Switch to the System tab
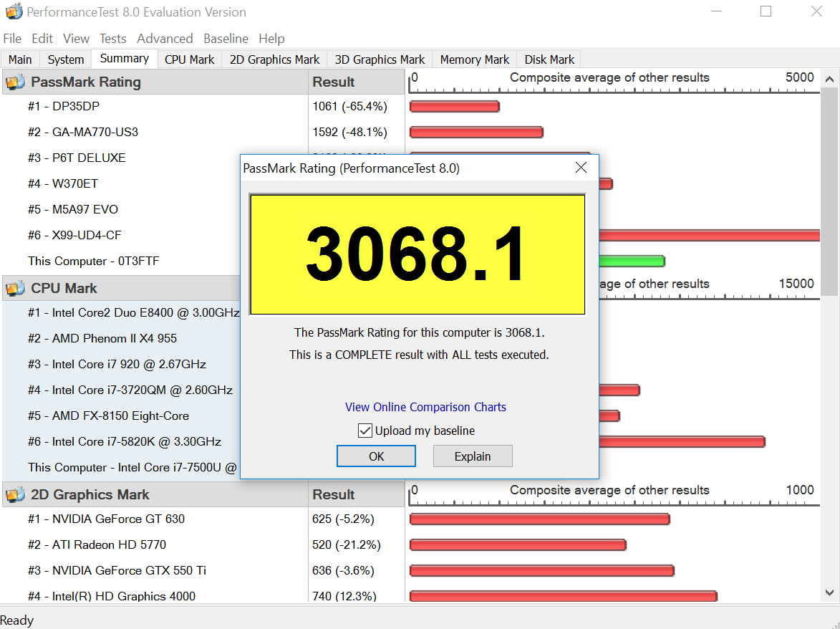 (x=66, y=59)
